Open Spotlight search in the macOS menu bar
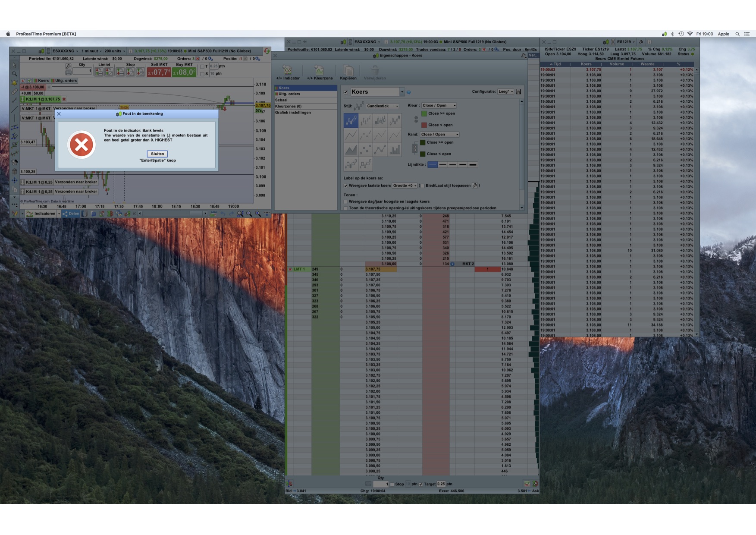756x535 pixels. coord(737,34)
